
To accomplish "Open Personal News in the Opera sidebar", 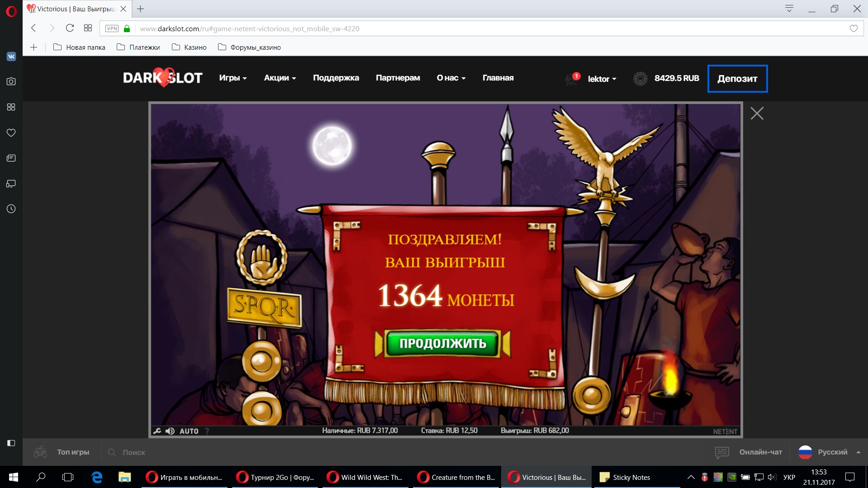I will 11,158.
